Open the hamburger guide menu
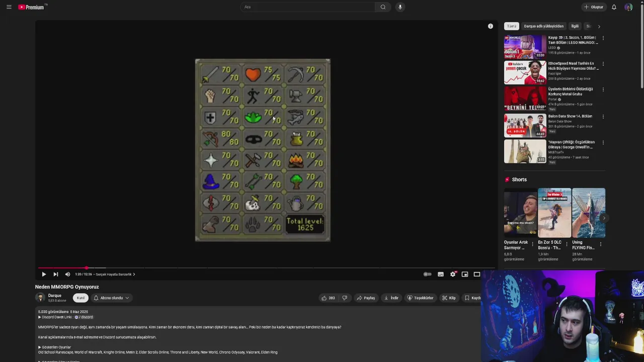Image resolution: width=644 pixels, height=362 pixels. pyautogui.click(x=9, y=7)
